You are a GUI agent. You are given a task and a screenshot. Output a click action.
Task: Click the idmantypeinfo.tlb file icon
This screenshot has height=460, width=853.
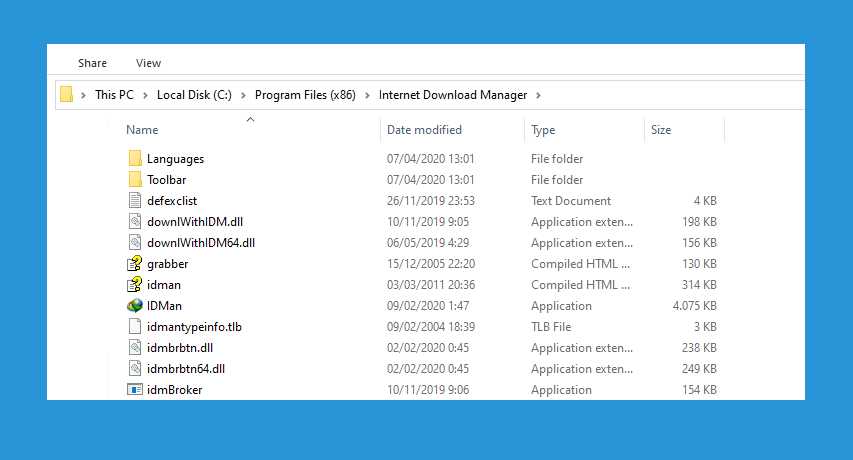[x=135, y=327]
